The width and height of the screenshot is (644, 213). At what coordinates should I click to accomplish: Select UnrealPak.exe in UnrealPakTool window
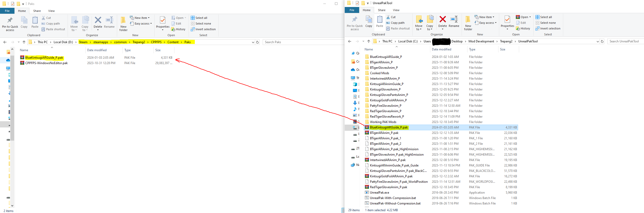pos(379,193)
